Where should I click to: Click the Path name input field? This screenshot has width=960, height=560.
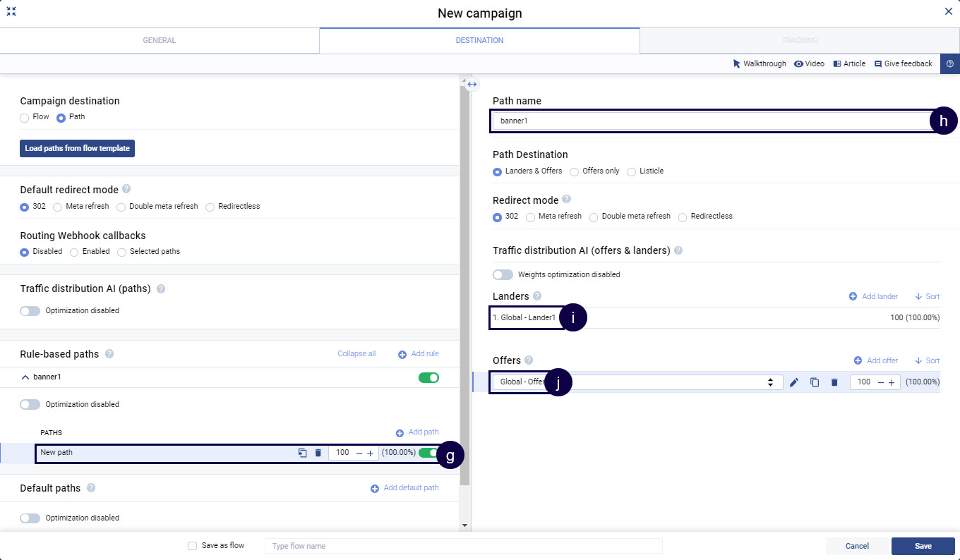click(706, 121)
